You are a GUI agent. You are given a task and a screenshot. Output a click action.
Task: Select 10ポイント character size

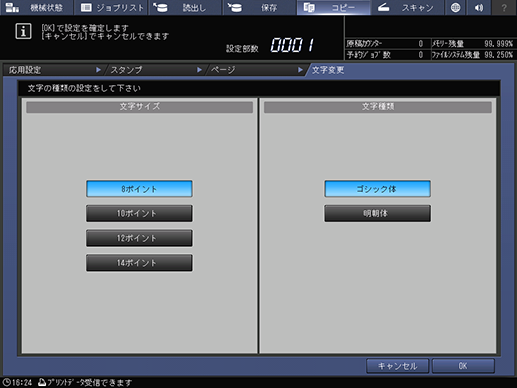(x=139, y=213)
